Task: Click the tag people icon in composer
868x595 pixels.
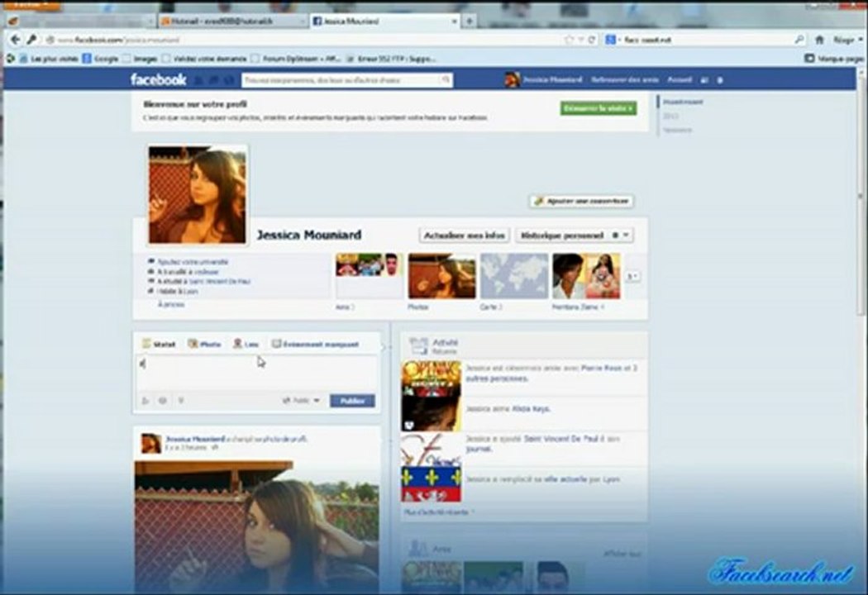Action: tap(145, 400)
